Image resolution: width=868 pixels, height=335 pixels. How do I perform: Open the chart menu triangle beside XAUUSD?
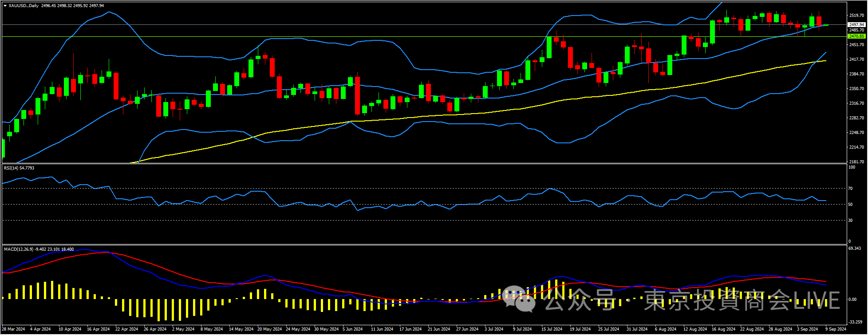(x=5, y=5)
